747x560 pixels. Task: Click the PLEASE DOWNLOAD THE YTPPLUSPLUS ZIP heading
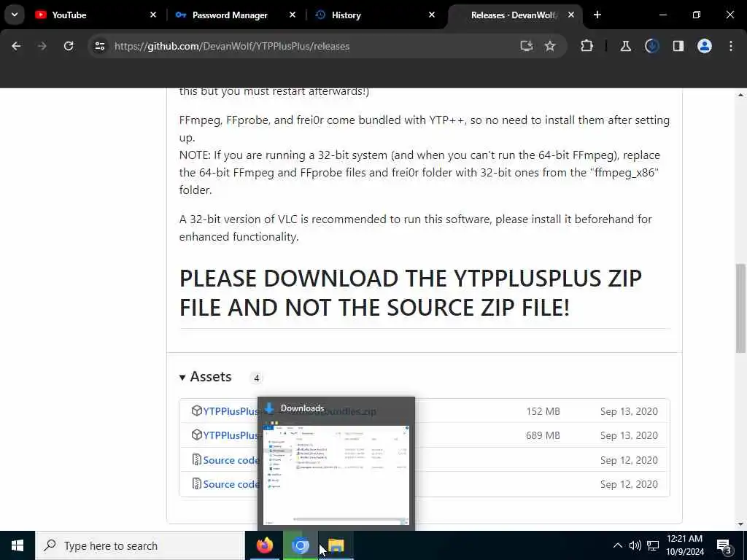tap(411, 292)
